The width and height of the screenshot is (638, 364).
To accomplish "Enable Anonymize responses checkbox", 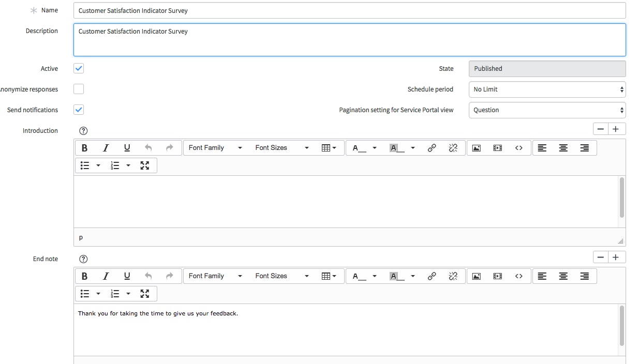I will coord(79,89).
